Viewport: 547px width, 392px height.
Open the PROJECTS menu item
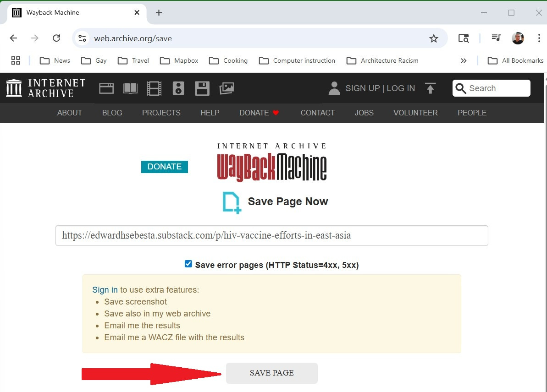(161, 113)
